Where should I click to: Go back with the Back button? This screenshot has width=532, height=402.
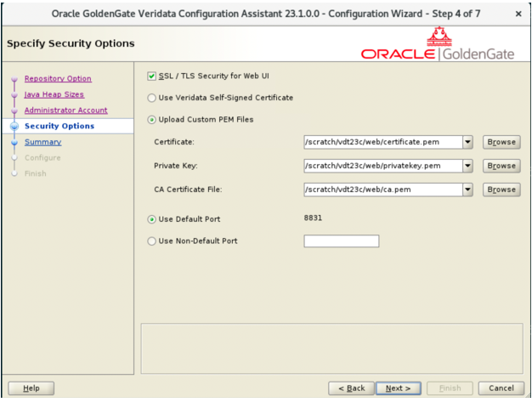[x=352, y=388]
